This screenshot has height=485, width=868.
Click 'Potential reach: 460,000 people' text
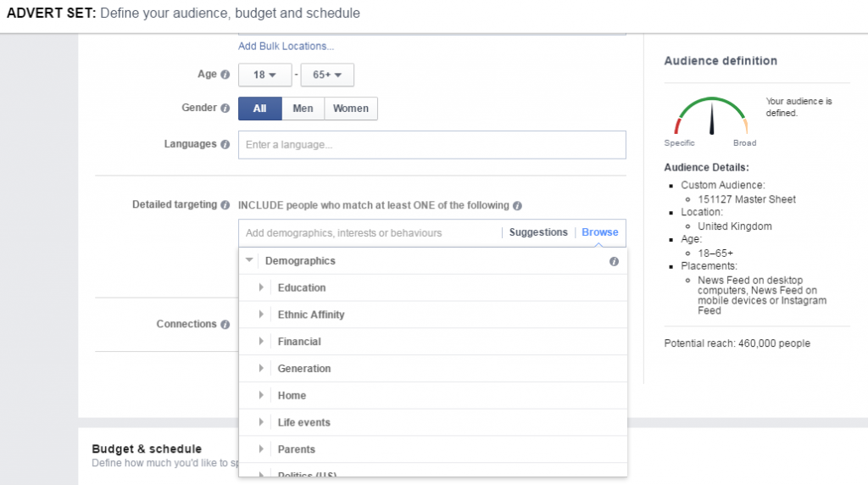pyautogui.click(x=737, y=343)
